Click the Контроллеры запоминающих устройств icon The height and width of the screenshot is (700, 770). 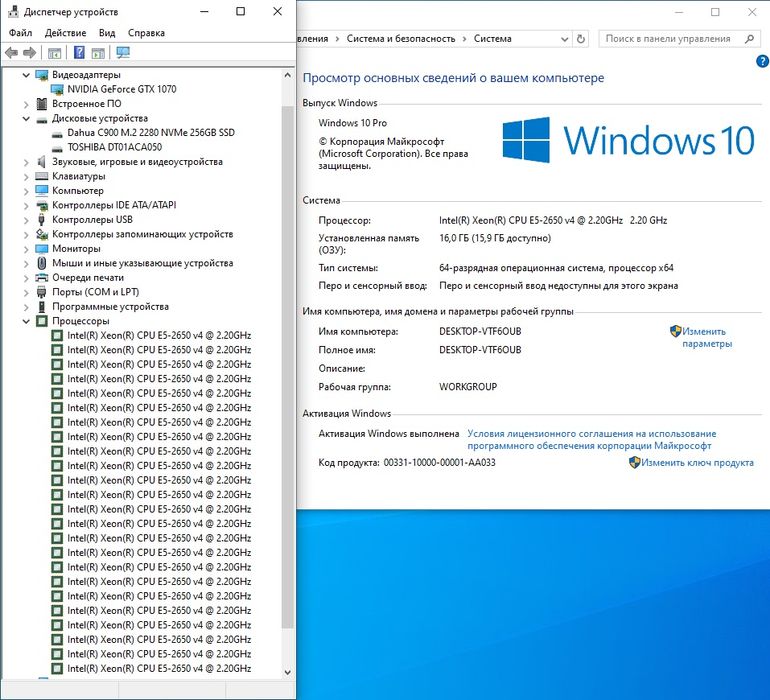pos(42,234)
